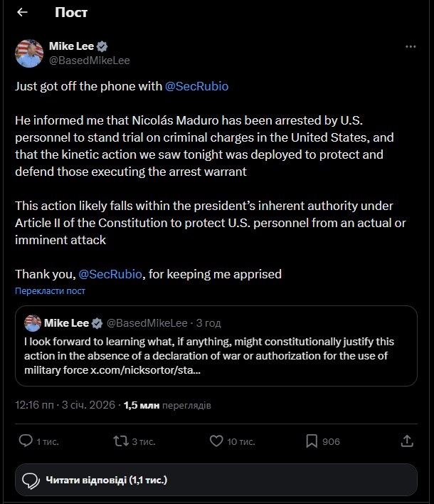Bookmark the post using the bookmark icon
434x504 pixels.
pyautogui.click(x=312, y=441)
